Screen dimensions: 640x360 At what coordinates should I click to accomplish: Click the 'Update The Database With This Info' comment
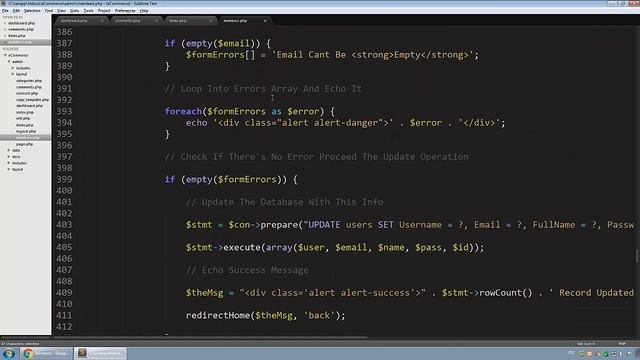click(x=284, y=202)
